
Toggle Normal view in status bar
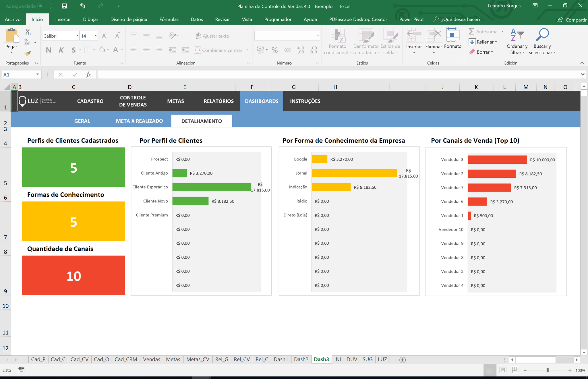point(490,370)
